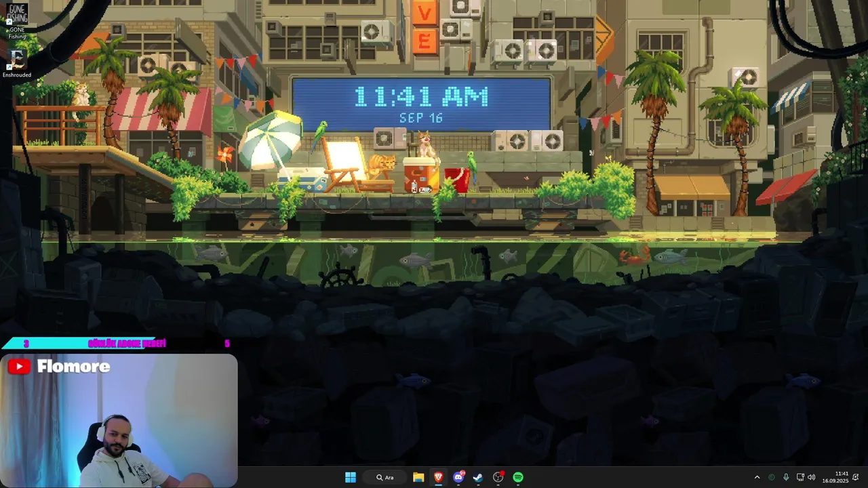This screenshot has height=488, width=868.
Task: Click the 11:41 AM wallpaper clock text
Action: click(x=421, y=97)
